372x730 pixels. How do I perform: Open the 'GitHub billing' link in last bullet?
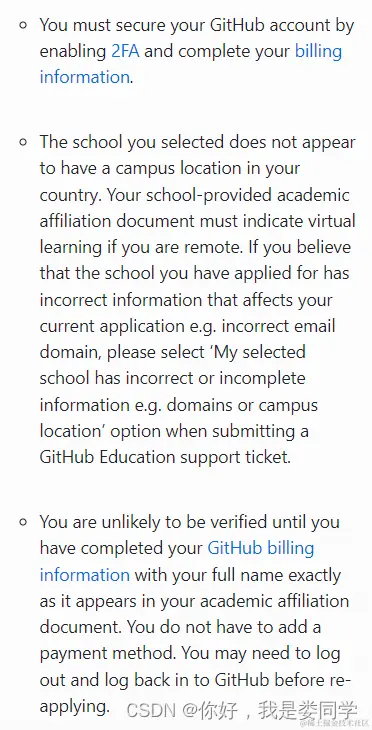coord(261,548)
